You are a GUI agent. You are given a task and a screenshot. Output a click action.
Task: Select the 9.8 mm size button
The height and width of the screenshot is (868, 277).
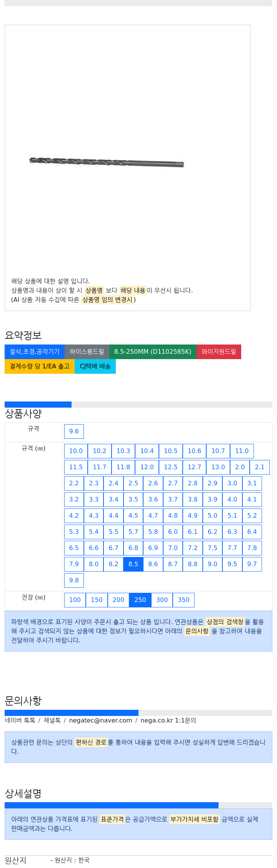tap(74, 580)
